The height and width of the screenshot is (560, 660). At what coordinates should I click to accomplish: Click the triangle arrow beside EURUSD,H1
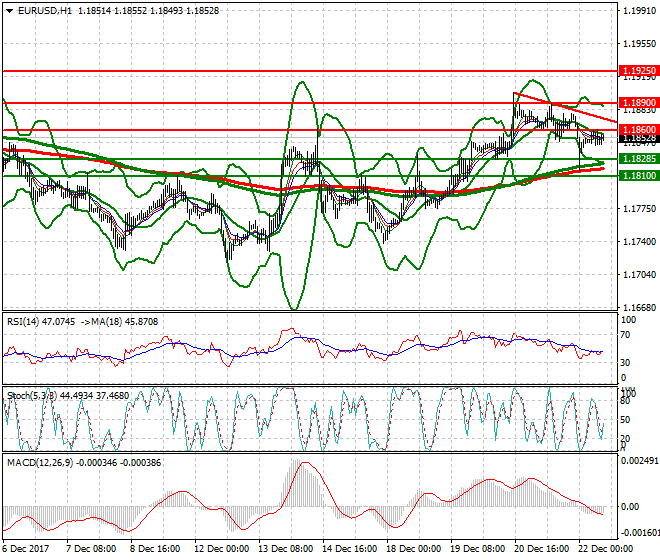pos(9,11)
